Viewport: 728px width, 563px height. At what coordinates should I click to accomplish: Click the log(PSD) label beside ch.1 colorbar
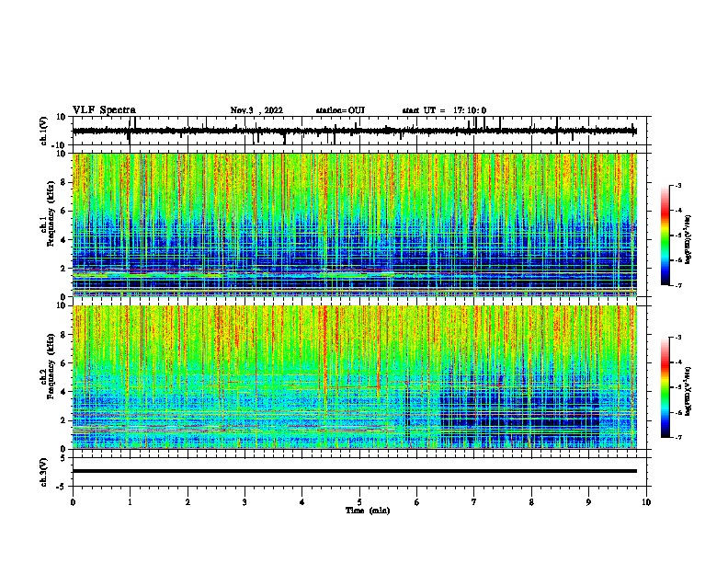[x=688, y=239]
